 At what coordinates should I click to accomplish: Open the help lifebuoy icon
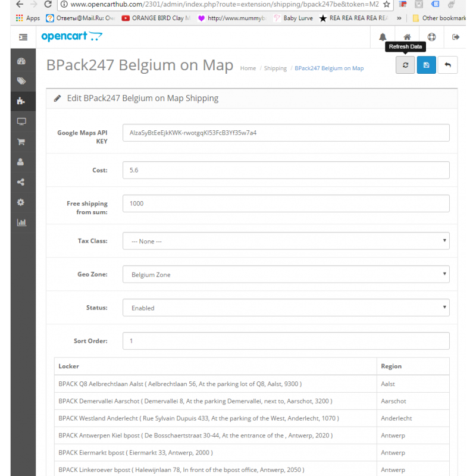[x=432, y=37]
